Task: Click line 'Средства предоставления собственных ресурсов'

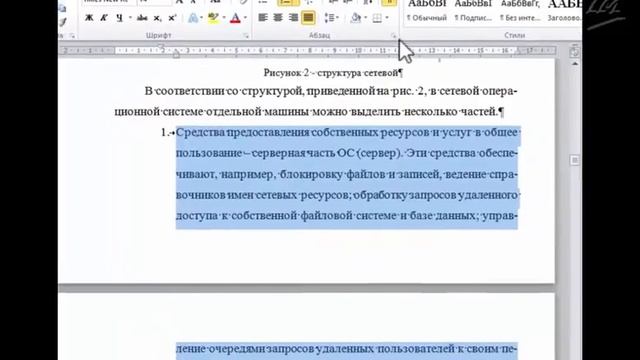Action: (348, 133)
